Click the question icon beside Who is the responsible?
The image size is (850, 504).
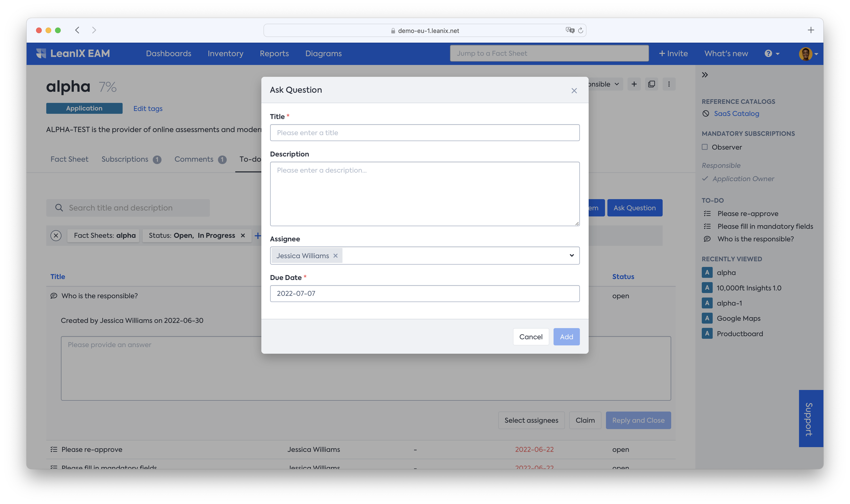tap(54, 296)
